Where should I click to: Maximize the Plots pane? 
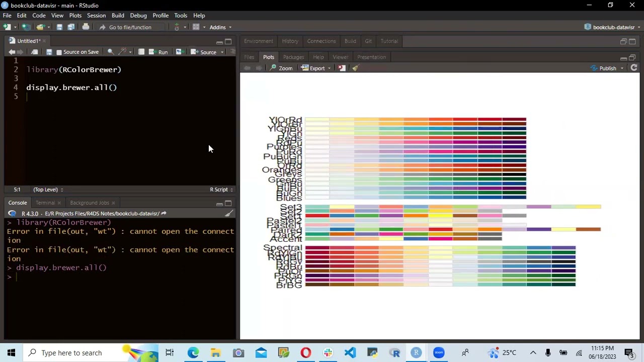pos(632,57)
